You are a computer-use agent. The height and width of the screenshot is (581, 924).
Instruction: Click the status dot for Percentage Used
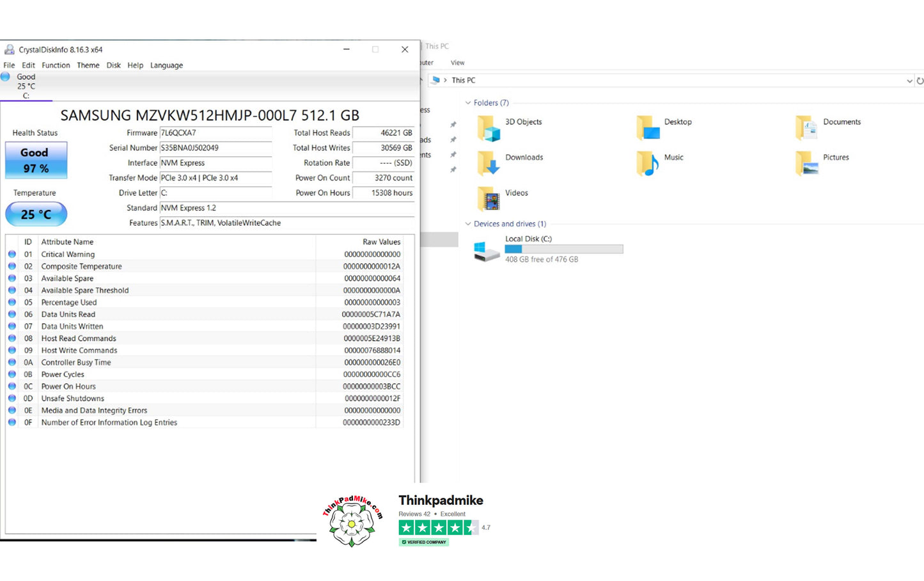(x=12, y=302)
